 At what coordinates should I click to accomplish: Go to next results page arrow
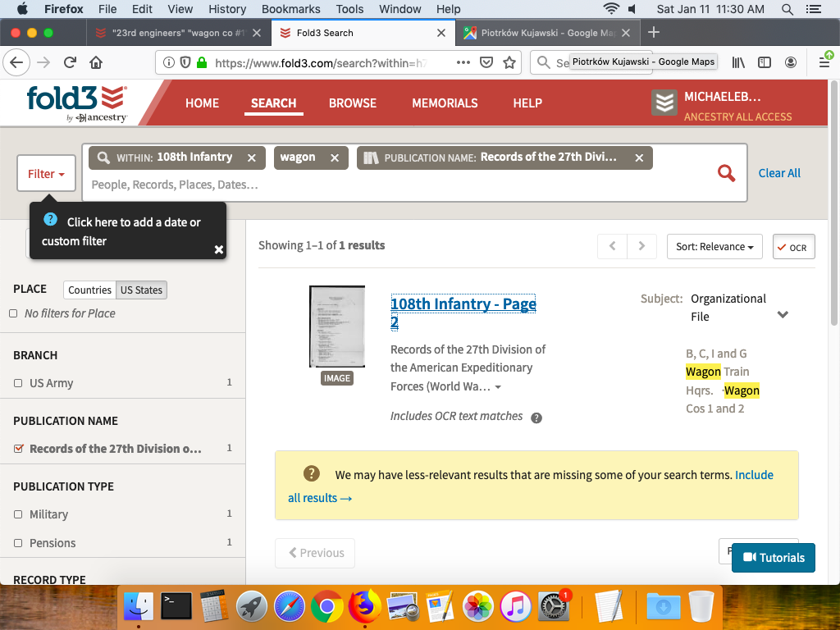click(x=641, y=246)
